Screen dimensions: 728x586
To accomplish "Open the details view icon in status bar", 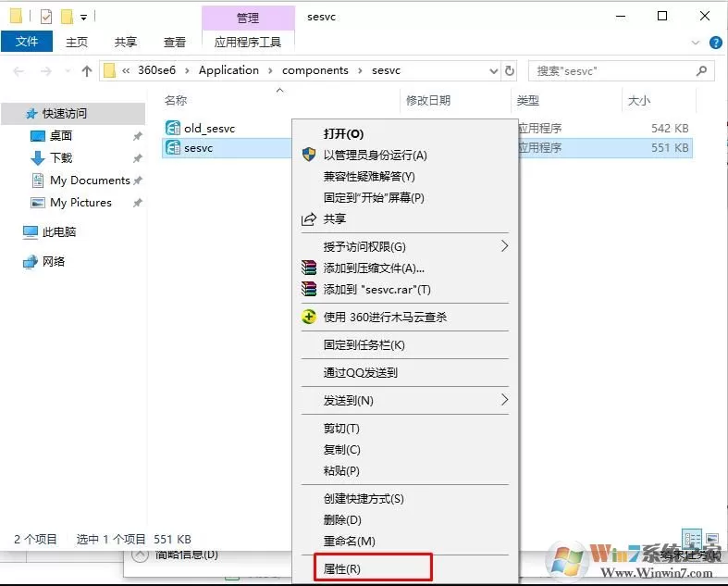I will click(692, 539).
